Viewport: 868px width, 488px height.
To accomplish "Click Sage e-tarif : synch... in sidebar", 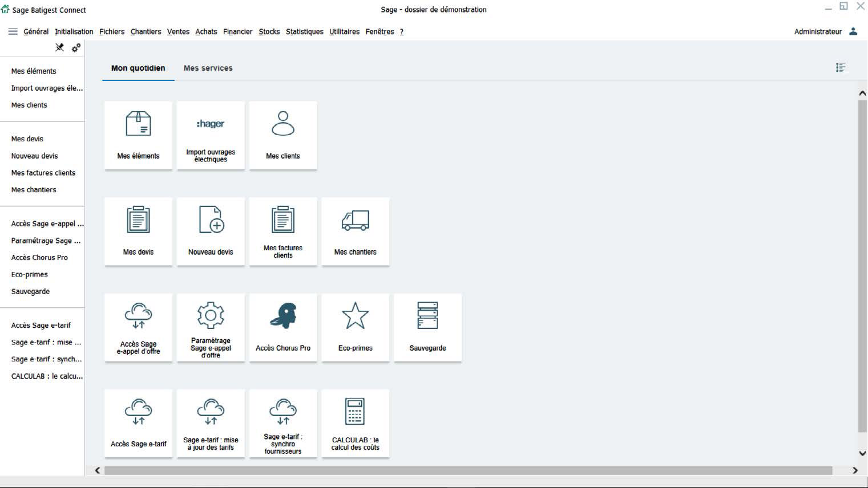I will tap(47, 359).
